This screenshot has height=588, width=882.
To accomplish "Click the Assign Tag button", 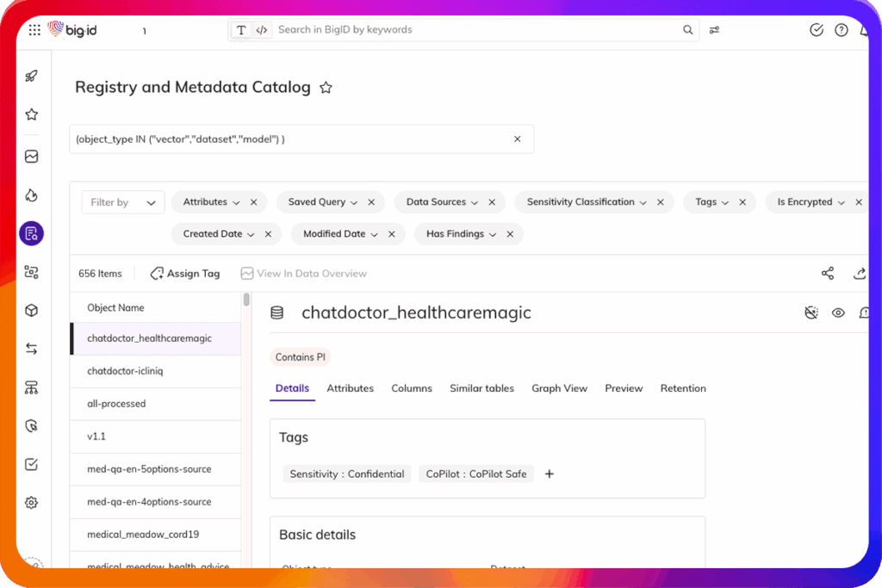I will click(x=185, y=274).
